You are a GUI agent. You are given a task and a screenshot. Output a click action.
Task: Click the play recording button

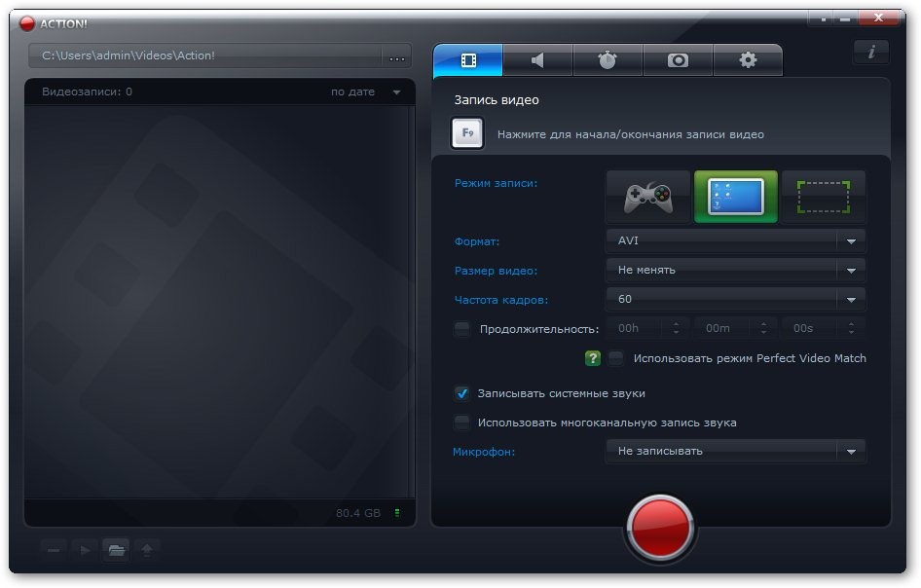coord(85,550)
